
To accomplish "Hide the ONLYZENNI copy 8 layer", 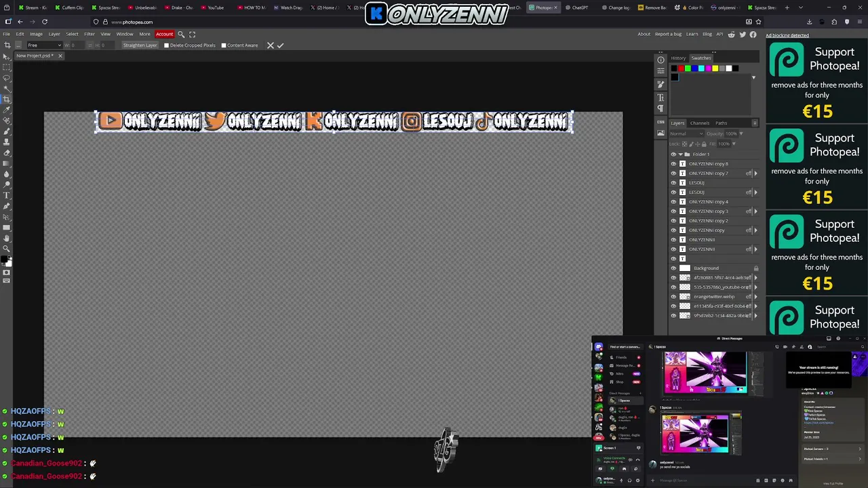I will [673, 164].
